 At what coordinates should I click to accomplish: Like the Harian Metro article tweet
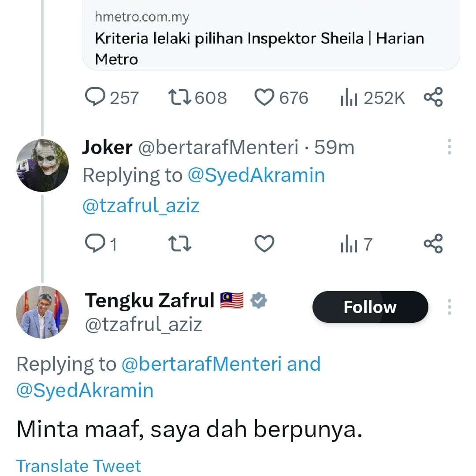264,98
